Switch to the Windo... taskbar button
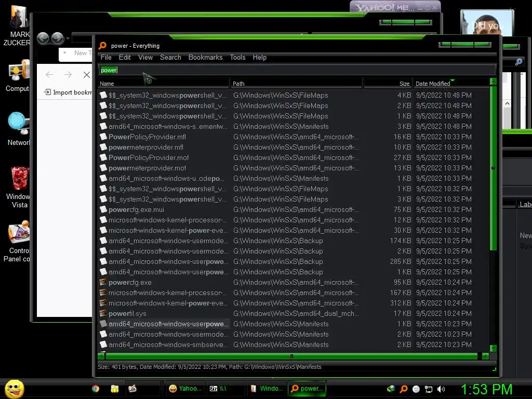The width and height of the screenshot is (532, 399). click(x=267, y=389)
